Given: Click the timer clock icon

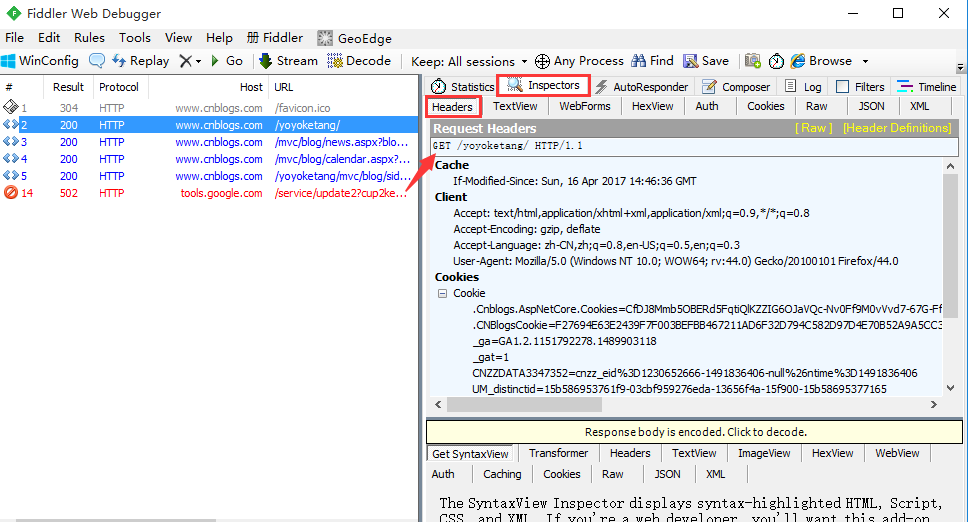Looking at the screenshot, I should [776, 61].
